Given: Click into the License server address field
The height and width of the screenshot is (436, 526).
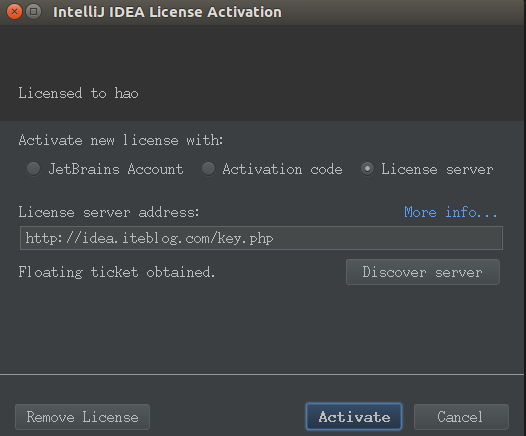Looking at the screenshot, I should (x=261, y=238).
